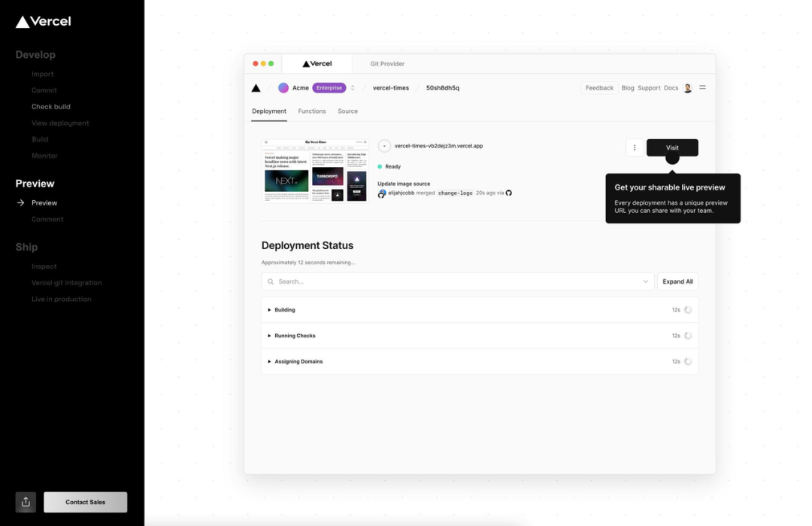This screenshot has width=812, height=526.
Task: Click the arrow icon beside Preview step
Action: [x=21, y=202]
